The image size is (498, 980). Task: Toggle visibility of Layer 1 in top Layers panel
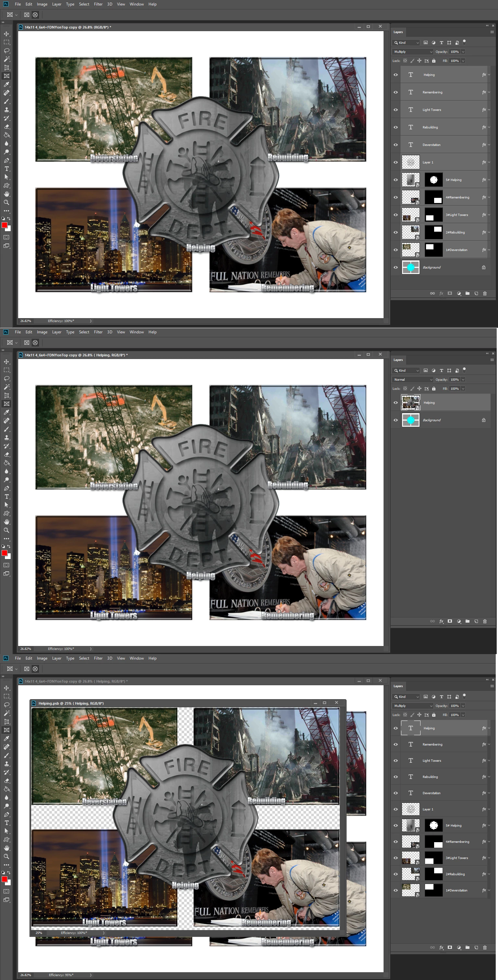coord(396,162)
